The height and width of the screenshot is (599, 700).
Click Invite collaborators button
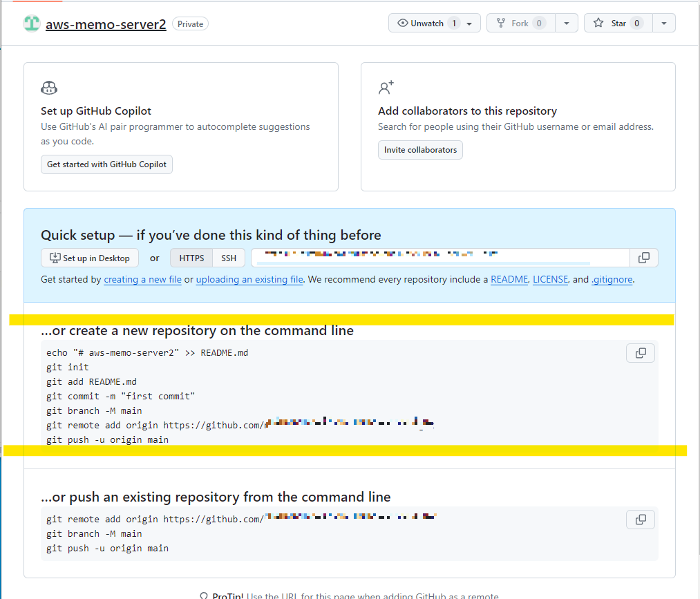420,150
